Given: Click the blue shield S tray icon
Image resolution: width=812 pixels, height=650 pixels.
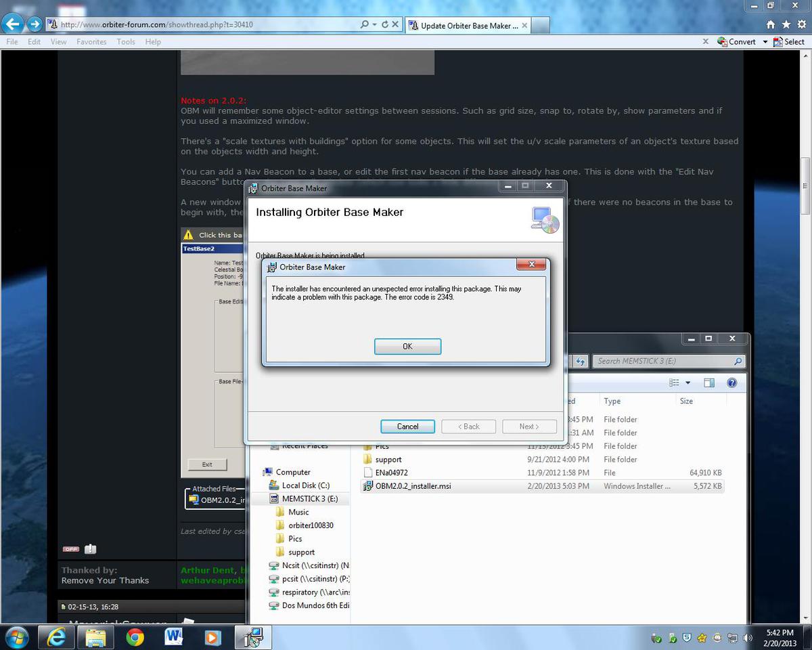Looking at the screenshot, I should click(x=687, y=638).
